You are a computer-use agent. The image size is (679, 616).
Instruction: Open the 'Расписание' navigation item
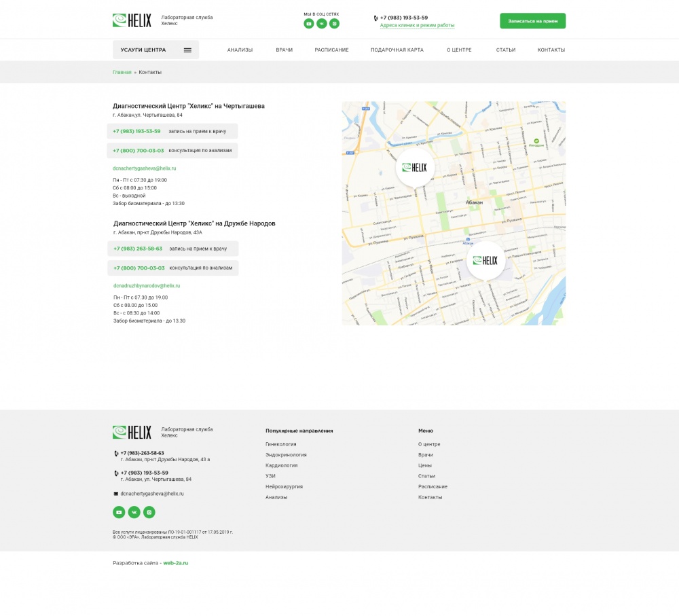point(331,50)
